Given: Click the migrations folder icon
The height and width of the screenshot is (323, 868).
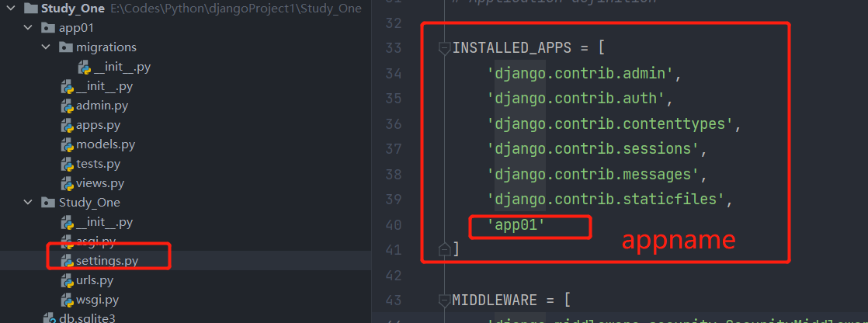Looking at the screenshot, I should [x=65, y=47].
